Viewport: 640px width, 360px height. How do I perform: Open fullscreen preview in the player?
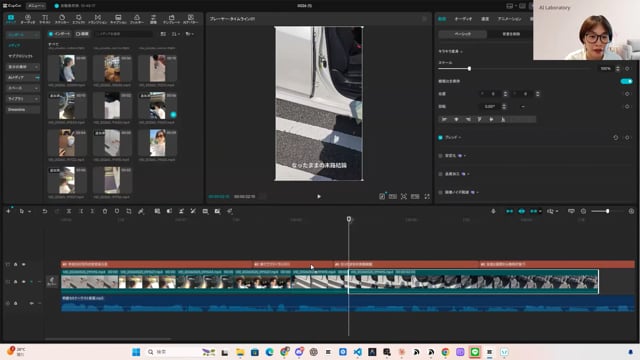coord(427,196)
